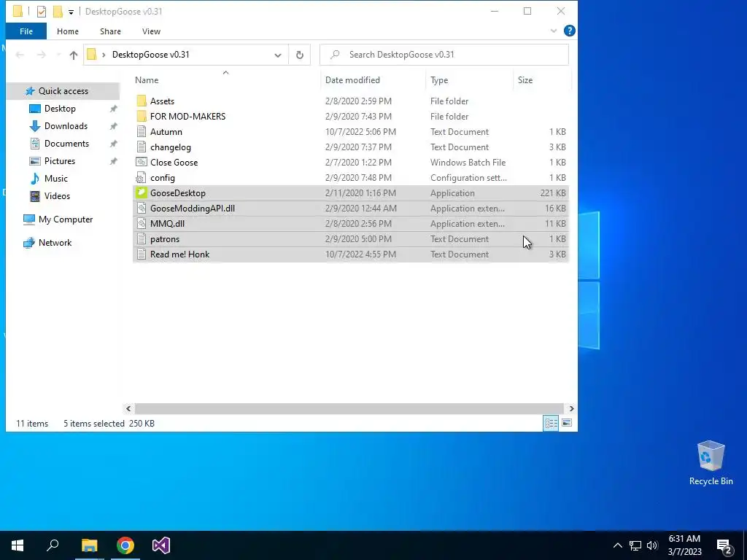Open Google Chrome from the taskbar
The height and width of the screenshot is (560, 747).
click(x=125, y=545)
